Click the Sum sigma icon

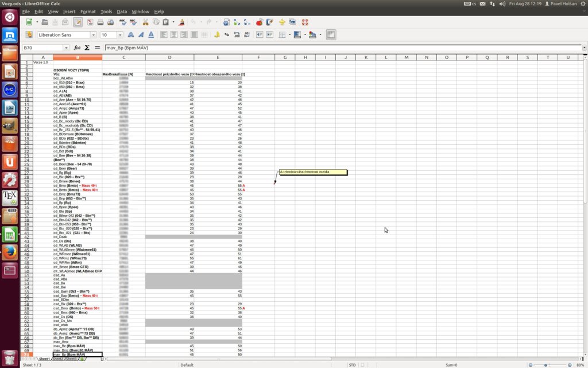tap(87, 48)
